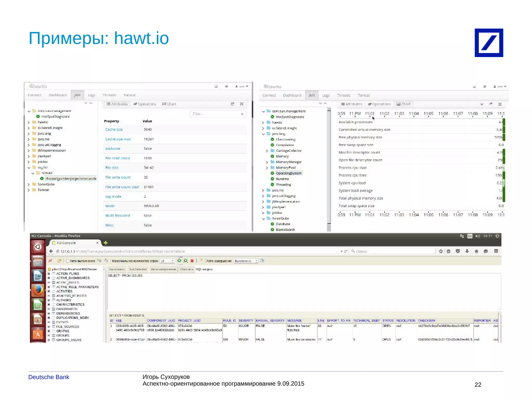Click Firefox bookmarks list icon
The height and width of the screenshot is (400, 532).
449,251
